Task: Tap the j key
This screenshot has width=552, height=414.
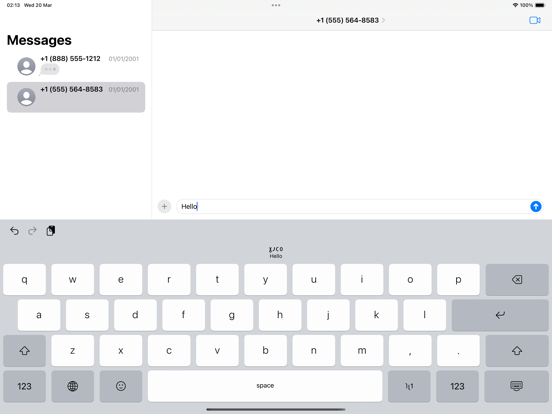Action: [x=328, y=315]
